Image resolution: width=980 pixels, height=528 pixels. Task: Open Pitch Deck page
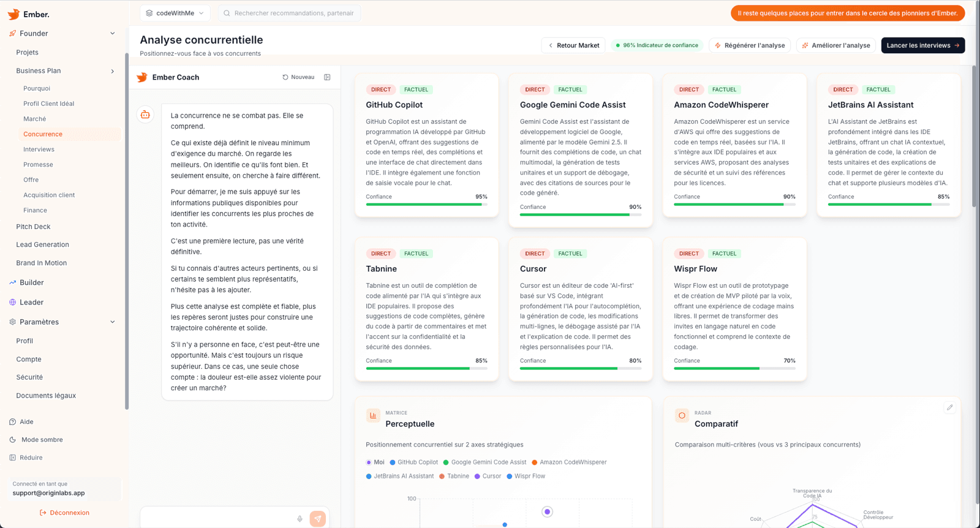coord(33,227)
